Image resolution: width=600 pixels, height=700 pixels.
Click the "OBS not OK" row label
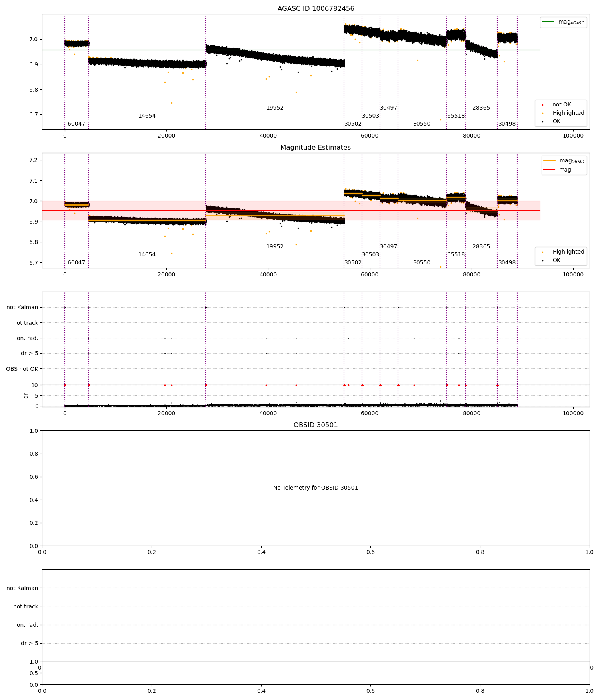pyautogui.click(x=22, y=369)
